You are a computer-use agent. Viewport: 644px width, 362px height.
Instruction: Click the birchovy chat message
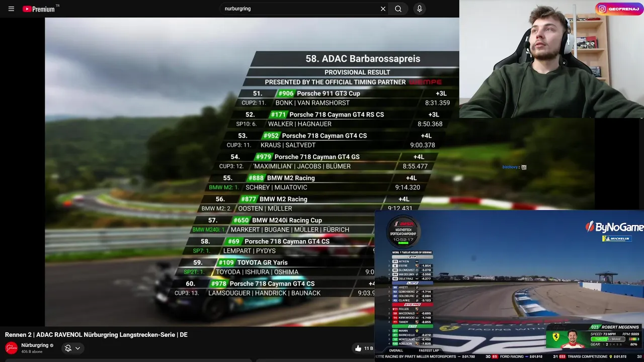coord(514,167)
